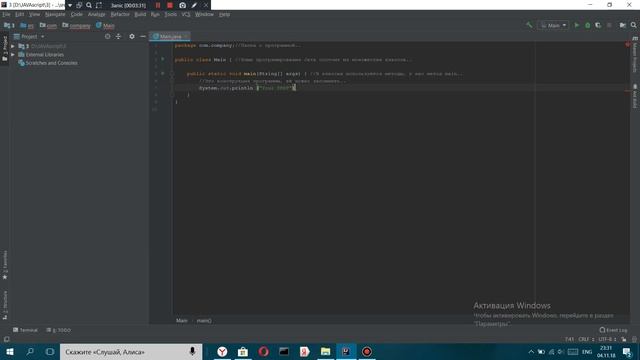This screenshot has height=360, width=640.
Task: Pause recording in screen recorder overlay
Action: pyautogui.click(x=158, y=5)
